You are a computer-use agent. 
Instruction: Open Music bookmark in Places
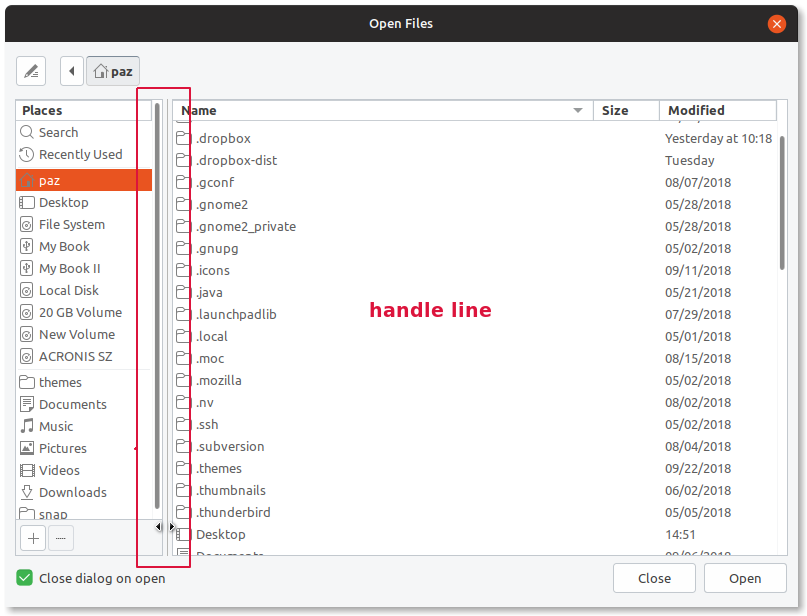coord(84,426)
